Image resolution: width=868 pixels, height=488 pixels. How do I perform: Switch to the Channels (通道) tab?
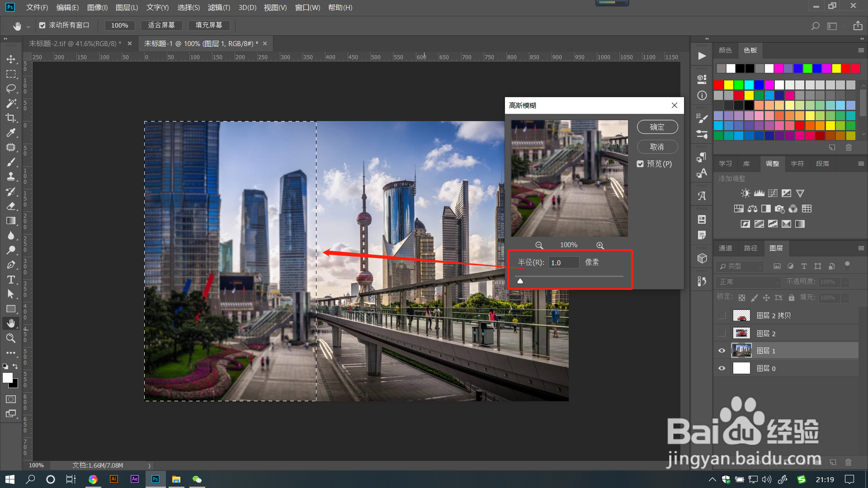(725, 248)
